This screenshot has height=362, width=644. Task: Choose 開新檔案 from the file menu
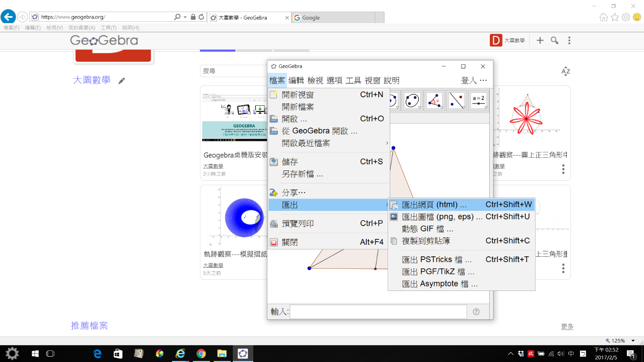point(328,107)
